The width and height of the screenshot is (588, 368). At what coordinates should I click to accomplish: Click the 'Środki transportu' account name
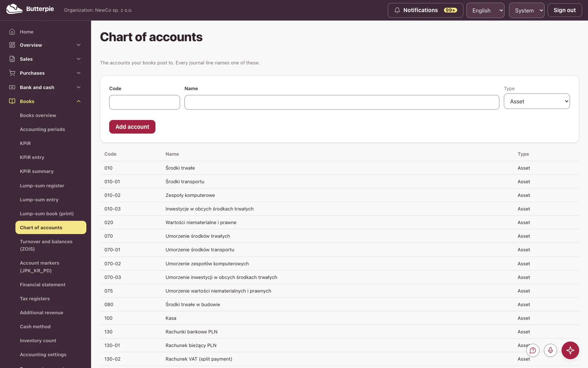[x=185, y=181]
